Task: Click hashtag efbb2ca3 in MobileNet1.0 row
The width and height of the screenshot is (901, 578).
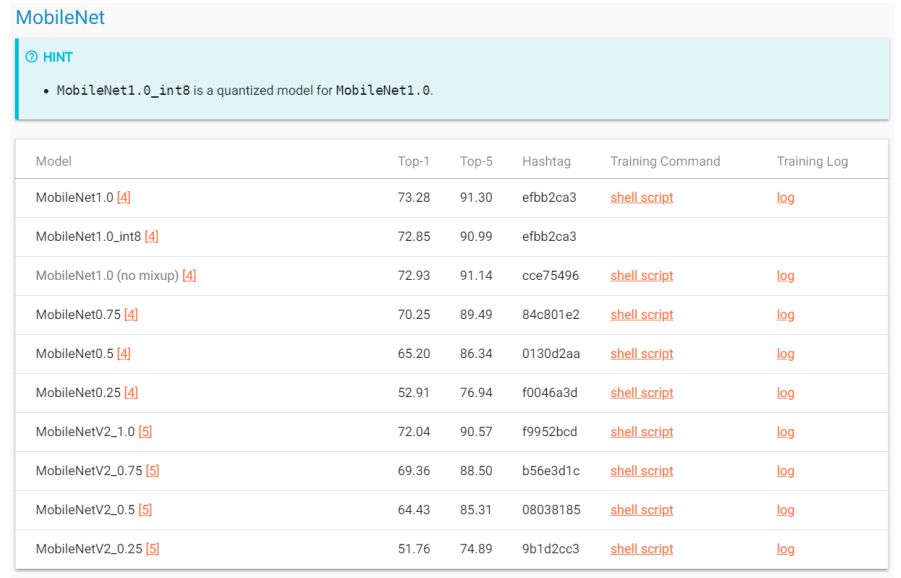Action: click(549, 198)
